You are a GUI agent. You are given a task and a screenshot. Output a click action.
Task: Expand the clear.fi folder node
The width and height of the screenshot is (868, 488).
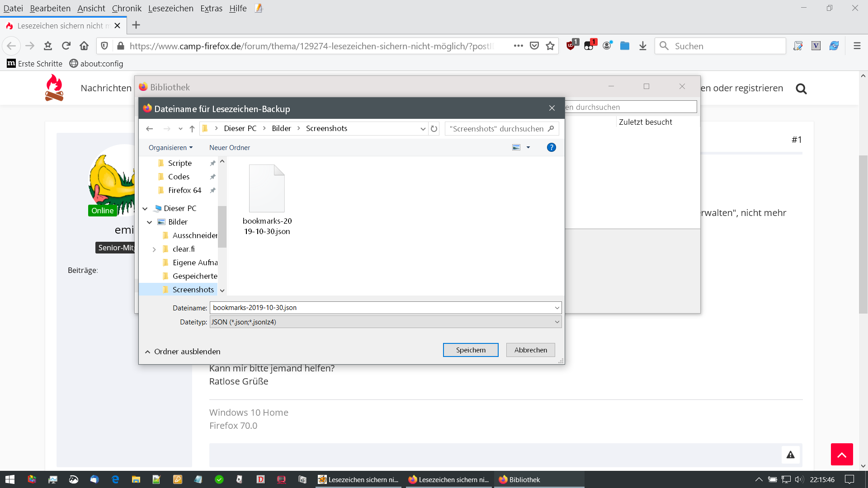point(154,249)
